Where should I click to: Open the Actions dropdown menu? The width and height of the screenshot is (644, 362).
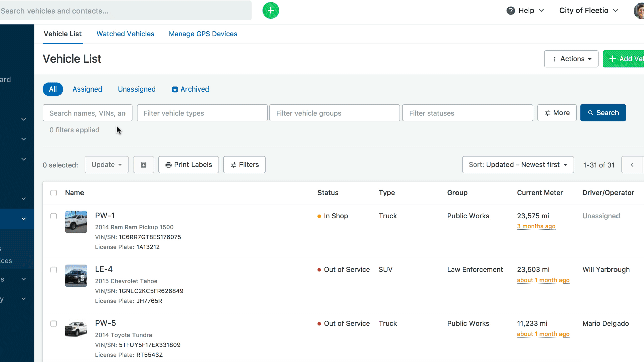571,59
